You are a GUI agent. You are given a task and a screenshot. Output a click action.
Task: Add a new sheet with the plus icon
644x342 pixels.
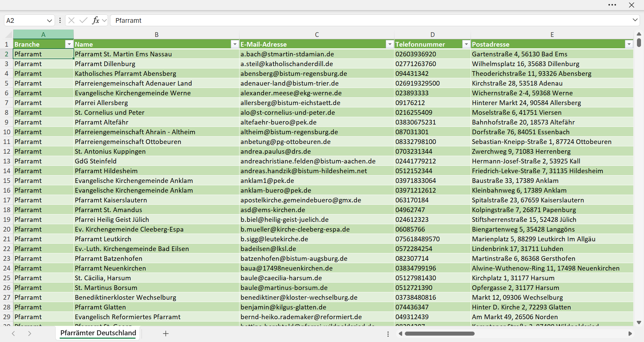coord(166,333)
